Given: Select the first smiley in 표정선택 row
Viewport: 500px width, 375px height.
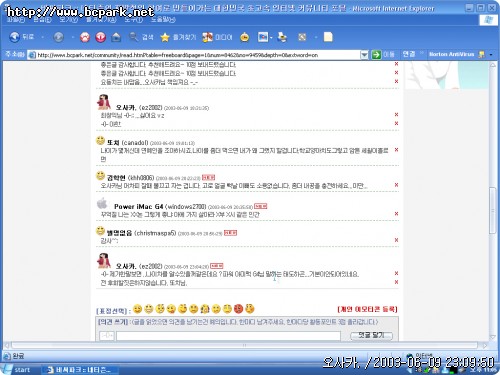Looking at the screenshot, I should tap(137, 309).
